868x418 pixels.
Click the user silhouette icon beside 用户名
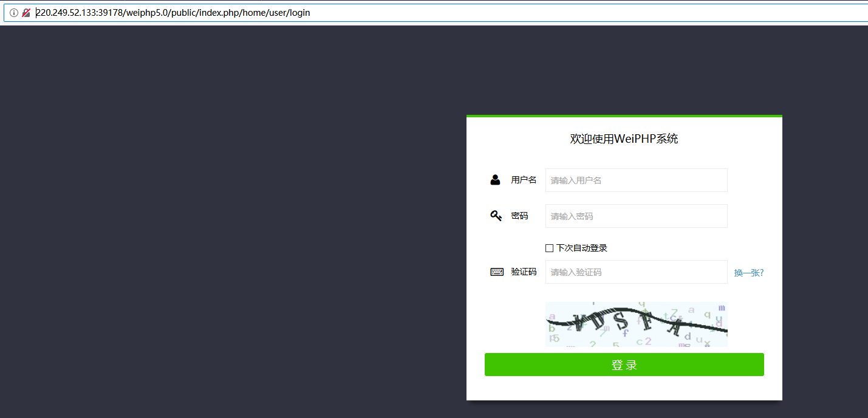[x=495, y=179]
